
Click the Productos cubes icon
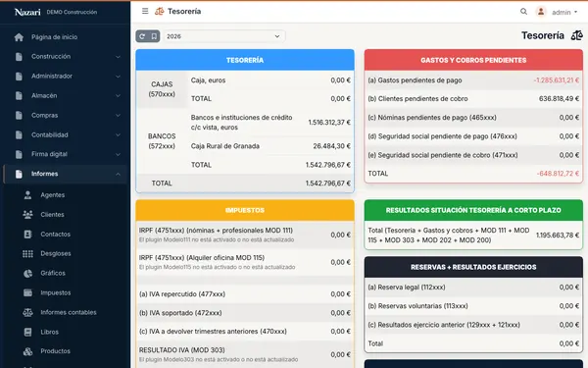point(27,351)
